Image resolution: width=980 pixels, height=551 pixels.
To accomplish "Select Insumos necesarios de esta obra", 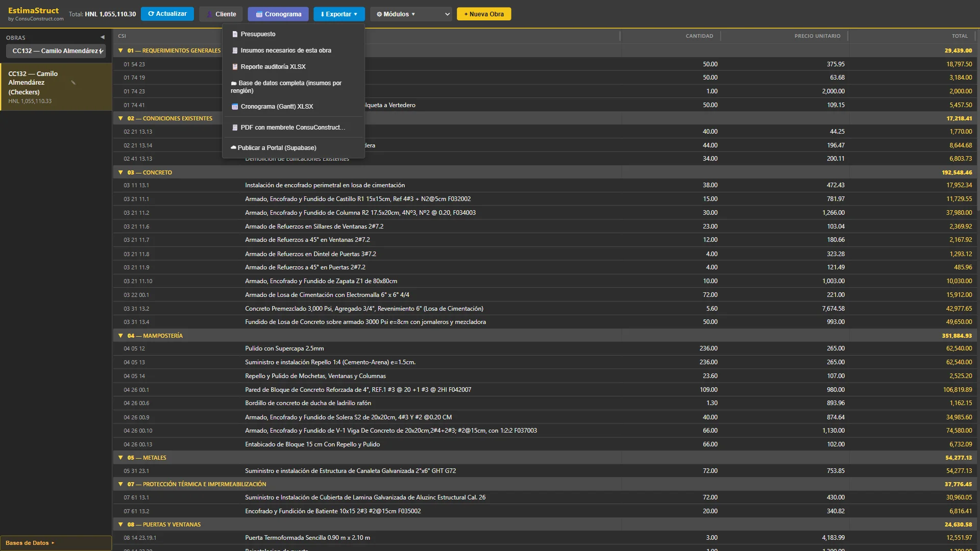I will coord(293,51).
